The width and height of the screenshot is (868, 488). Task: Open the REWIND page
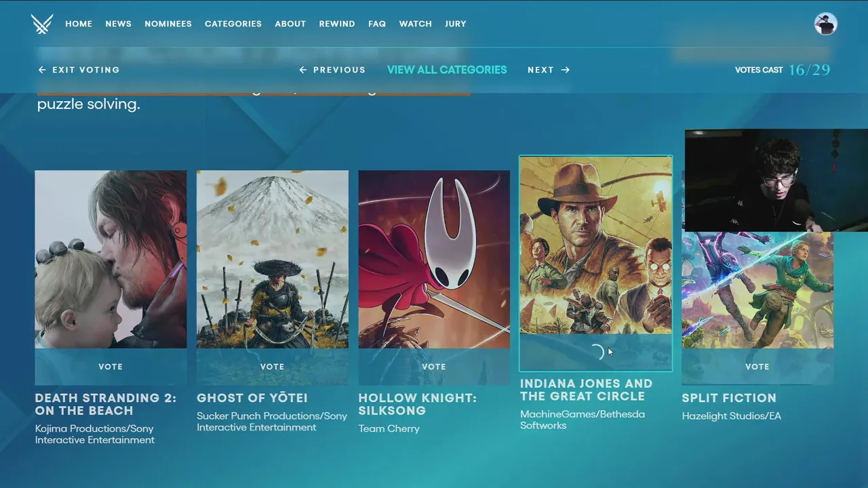pyautogui.click(x=337, y=24)
